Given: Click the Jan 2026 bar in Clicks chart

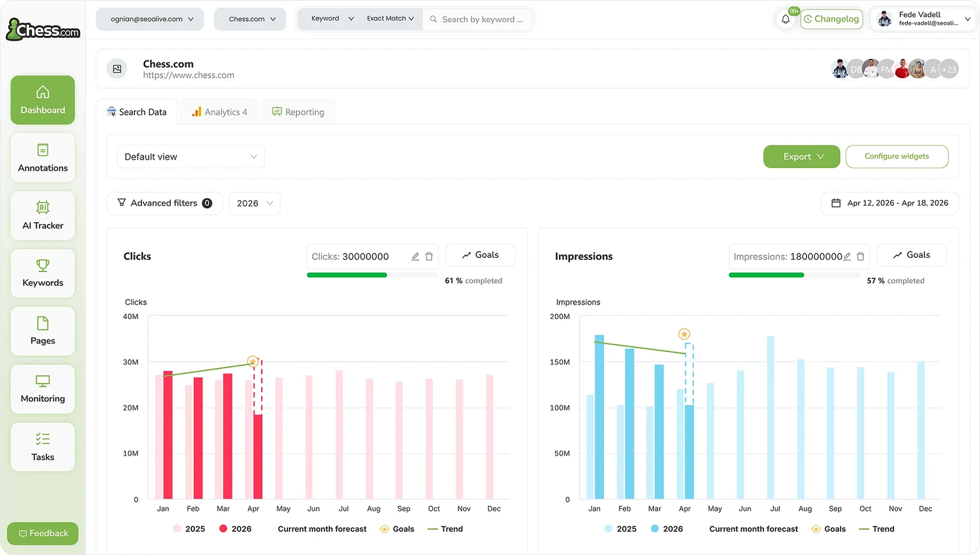Looking at the screenshot, I should point(168,435).
